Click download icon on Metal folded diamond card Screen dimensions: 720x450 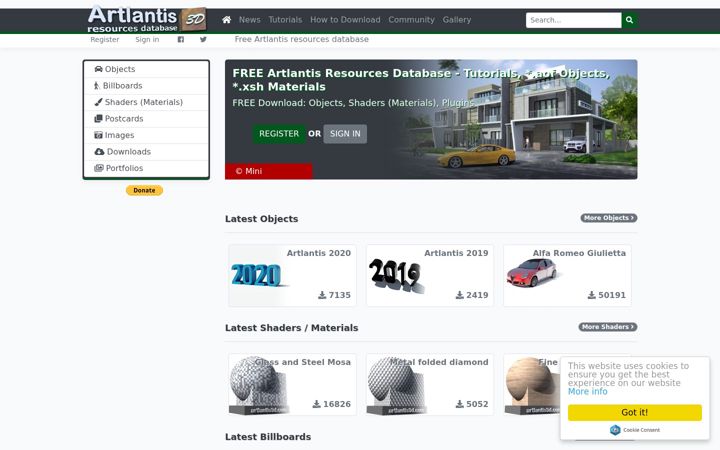[460, 404]
